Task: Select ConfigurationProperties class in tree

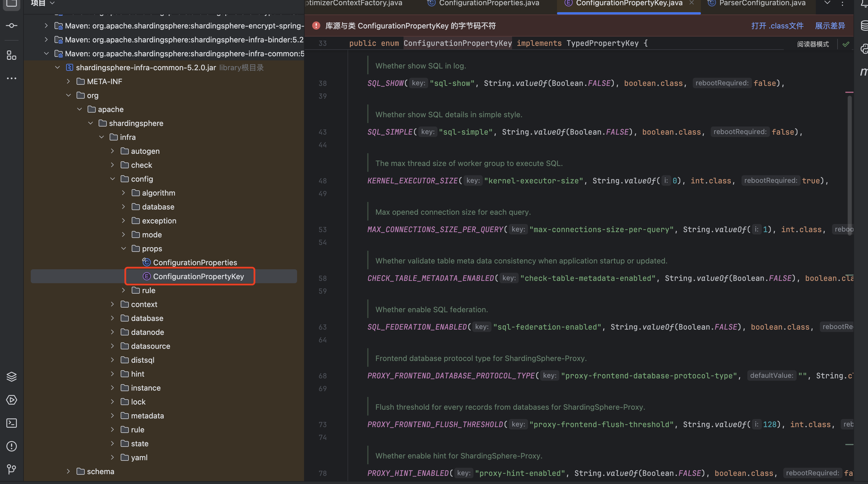Action: click(195, 262)
